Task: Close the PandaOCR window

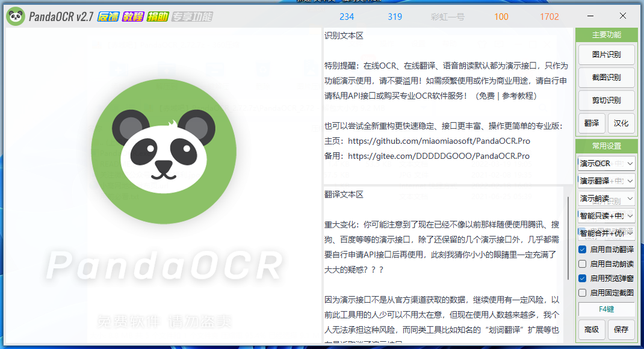Action: click(623, 16)
